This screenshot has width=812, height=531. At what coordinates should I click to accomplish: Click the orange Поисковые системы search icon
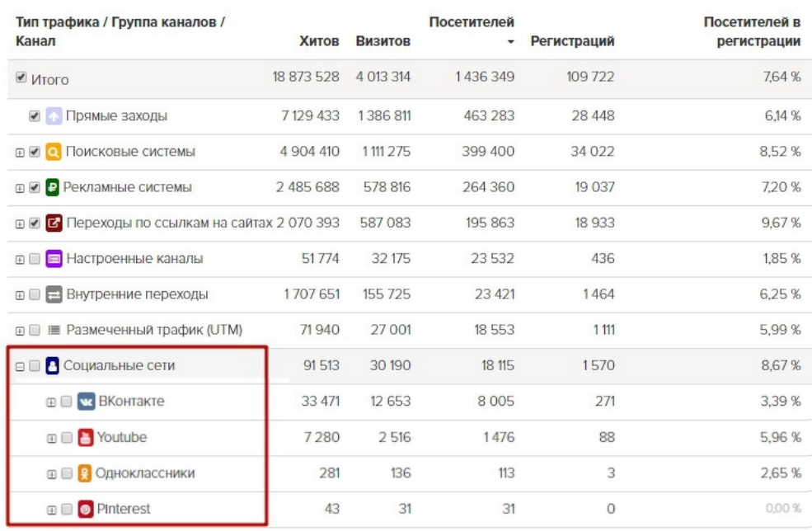(x=54, y=152)
